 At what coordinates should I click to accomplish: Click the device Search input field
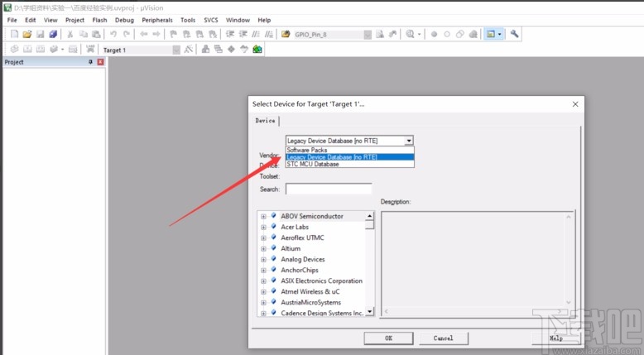[x=329, y=189]
